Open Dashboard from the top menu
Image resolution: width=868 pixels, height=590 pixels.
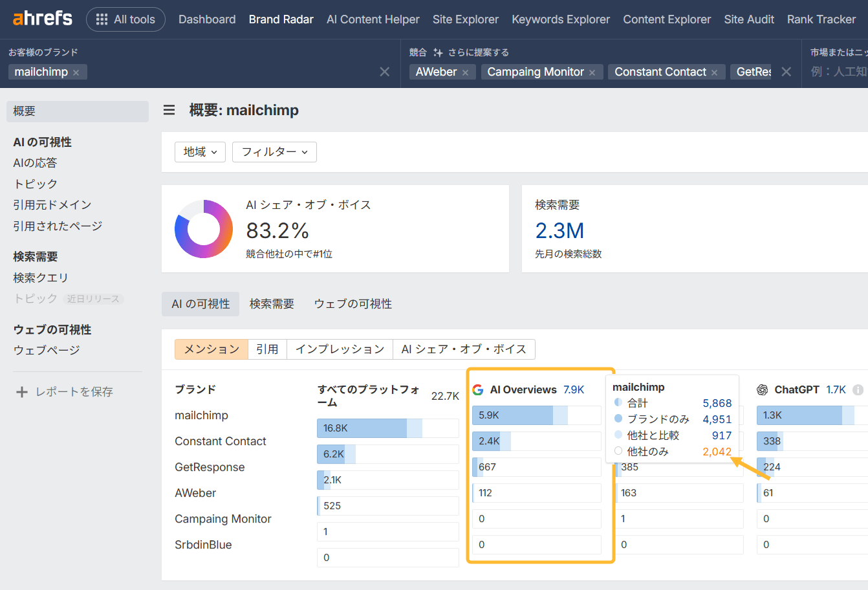click(x=207, y=19)
